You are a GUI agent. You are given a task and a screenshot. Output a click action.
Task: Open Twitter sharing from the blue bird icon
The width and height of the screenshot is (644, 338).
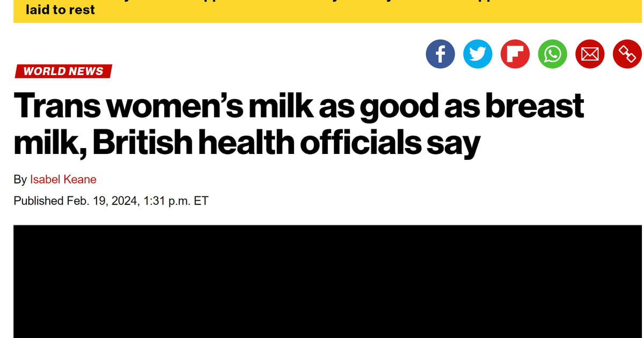tap(478, 54)
